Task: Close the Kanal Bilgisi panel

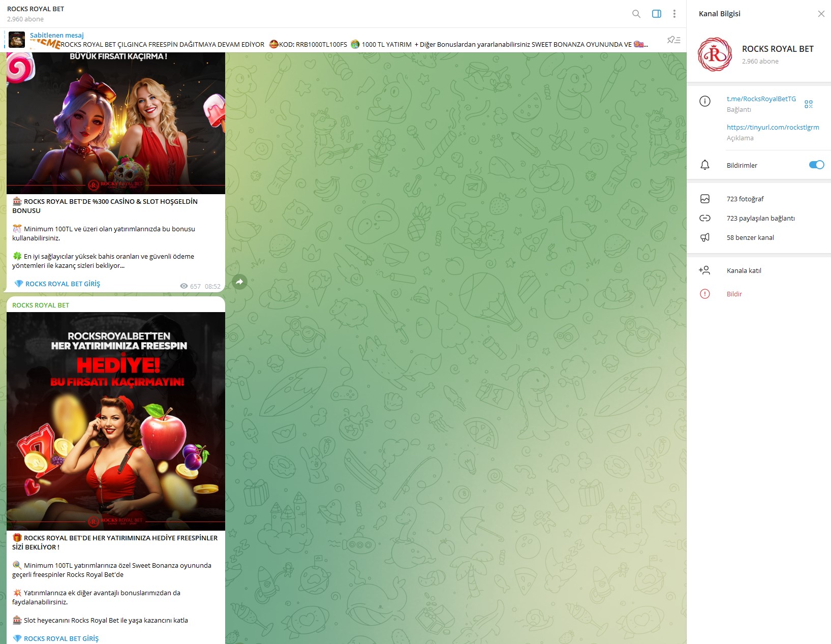Action: [x=821, y=14]
